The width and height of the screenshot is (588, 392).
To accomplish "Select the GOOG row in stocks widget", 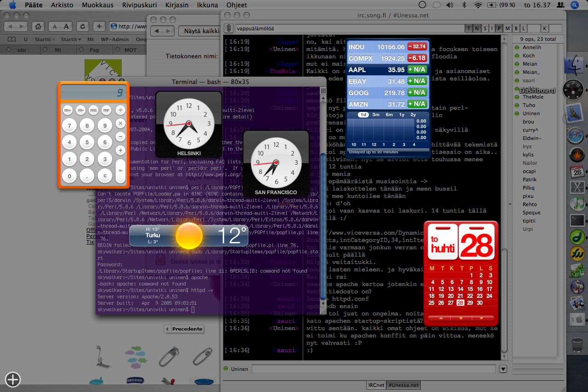I will 388,92.
